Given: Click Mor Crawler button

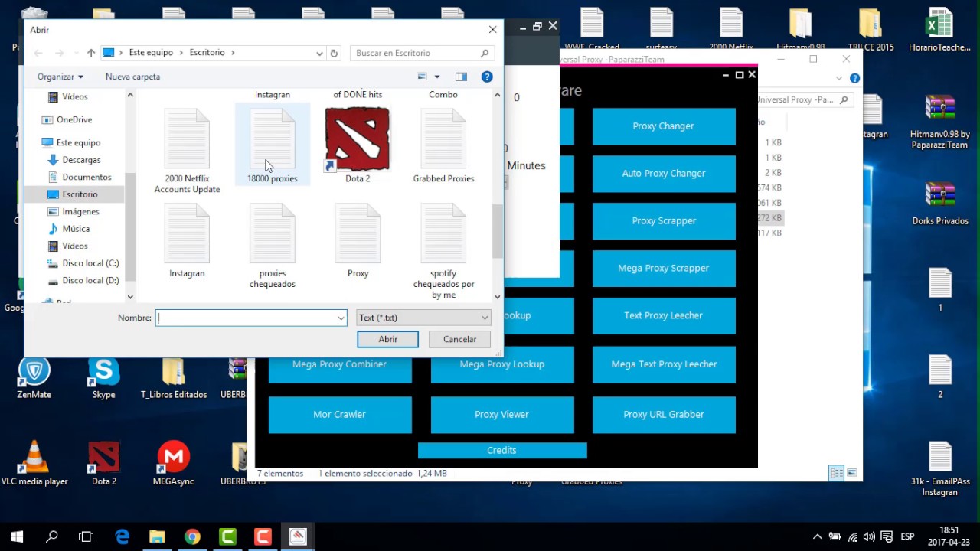Looking at the screenshot, I should (x=340, y=415).
